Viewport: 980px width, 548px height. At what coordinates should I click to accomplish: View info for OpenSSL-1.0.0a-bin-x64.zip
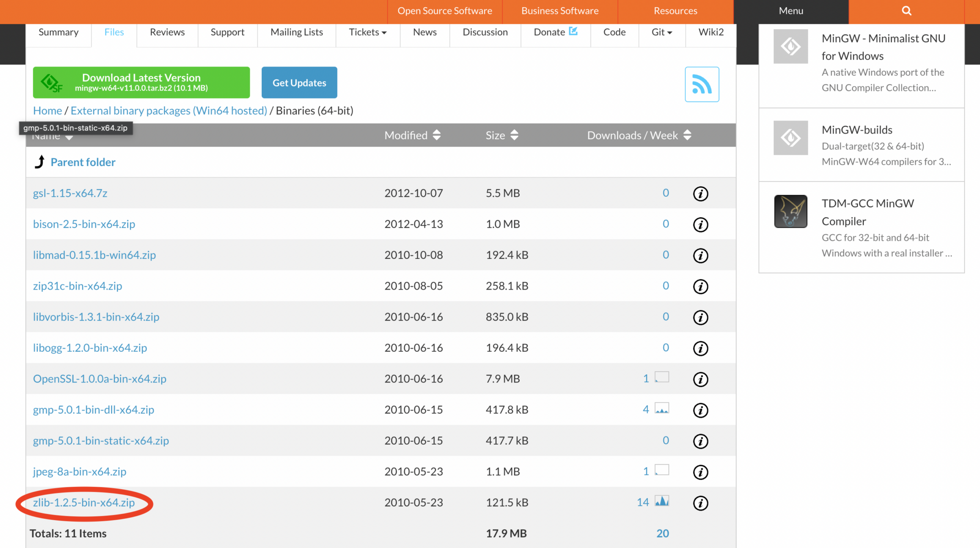coord(701,379)
